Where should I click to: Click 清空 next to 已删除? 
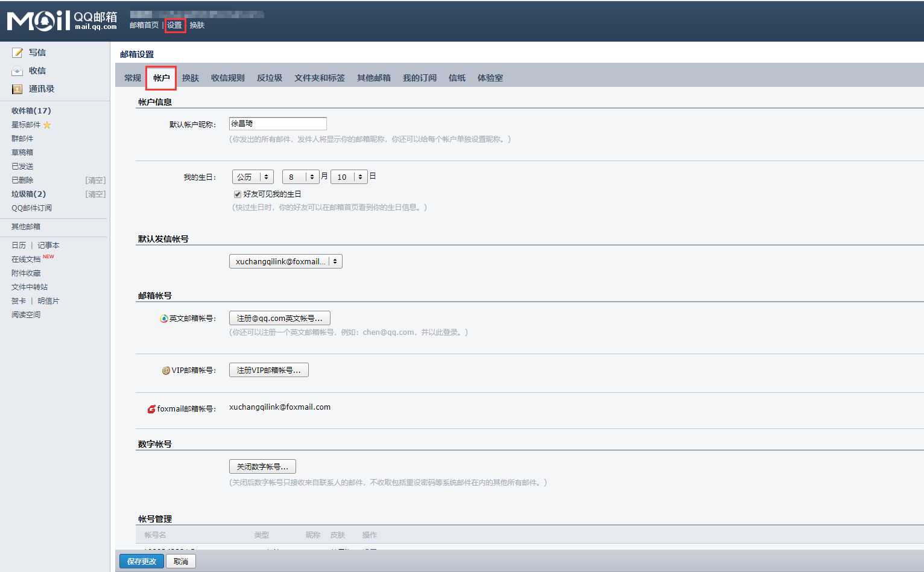click(x=95, y=180)
